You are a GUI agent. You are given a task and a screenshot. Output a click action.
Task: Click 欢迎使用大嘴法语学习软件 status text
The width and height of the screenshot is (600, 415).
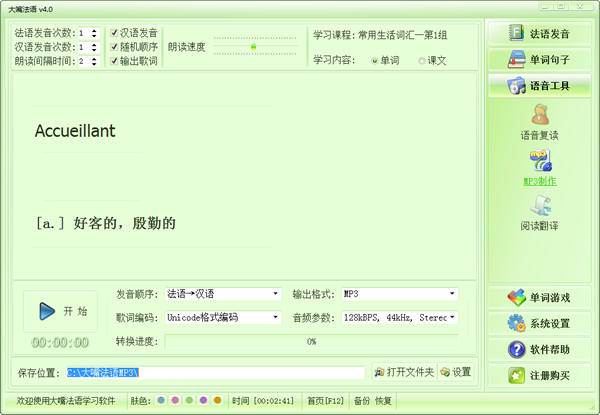(x=66, y=401)
